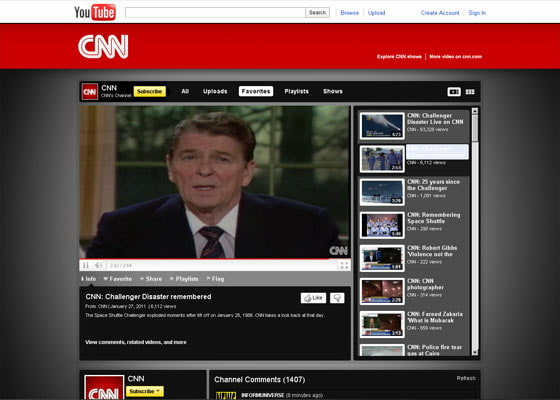Click playlist scrollbar up arrow

point(475,111)
